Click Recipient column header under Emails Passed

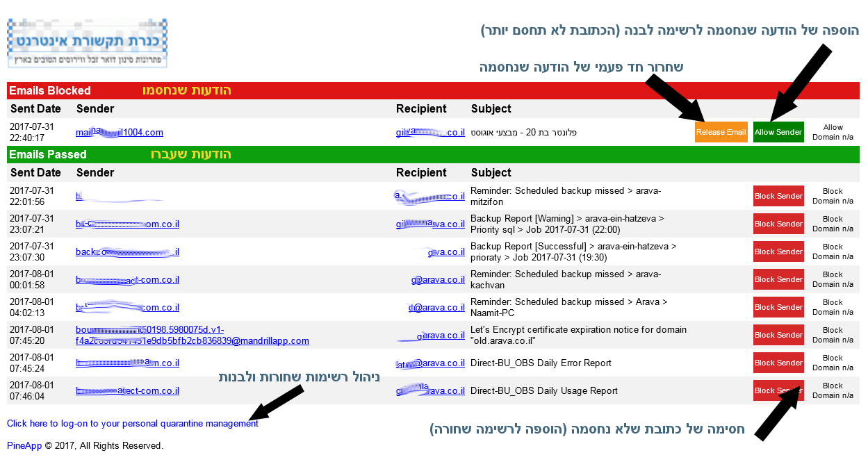pyautogui.click(x=421, y=172)
